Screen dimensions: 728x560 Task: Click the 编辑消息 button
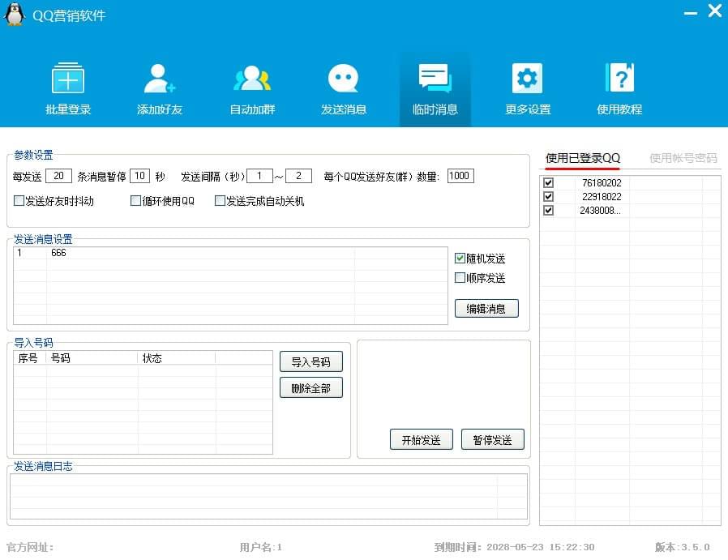[486, 309]
